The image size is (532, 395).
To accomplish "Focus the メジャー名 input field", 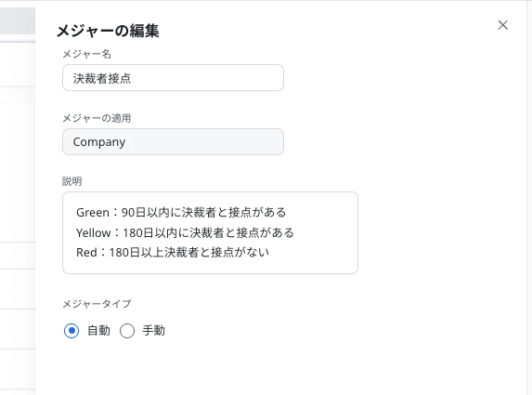I will 173,78.
